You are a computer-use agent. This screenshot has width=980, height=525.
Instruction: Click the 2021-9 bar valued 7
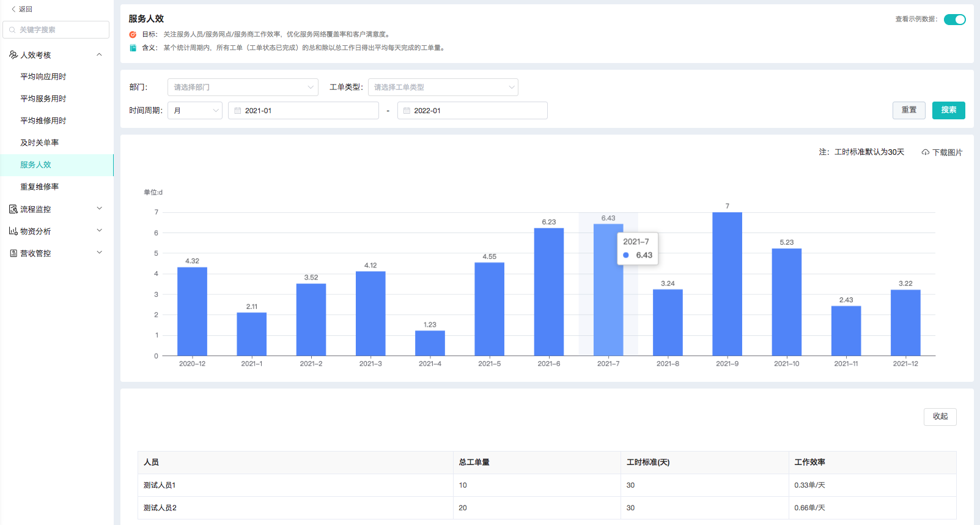point(728,284)
